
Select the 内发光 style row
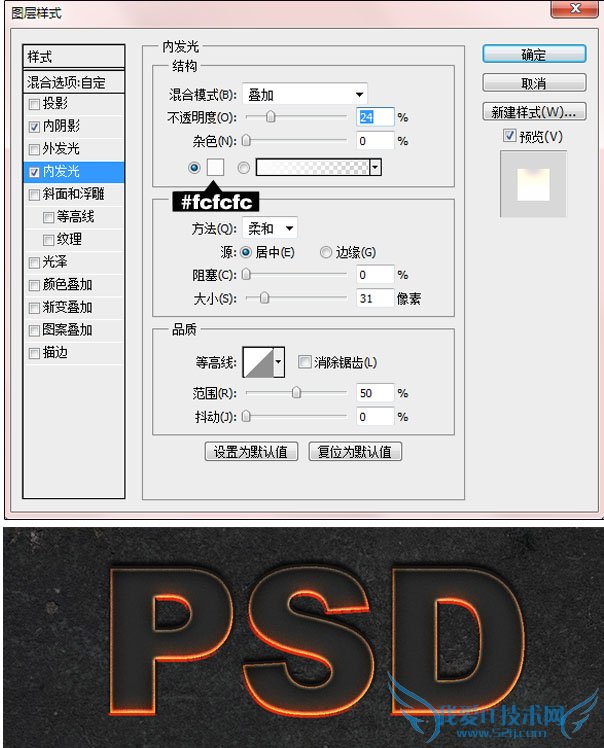(74, 172)
